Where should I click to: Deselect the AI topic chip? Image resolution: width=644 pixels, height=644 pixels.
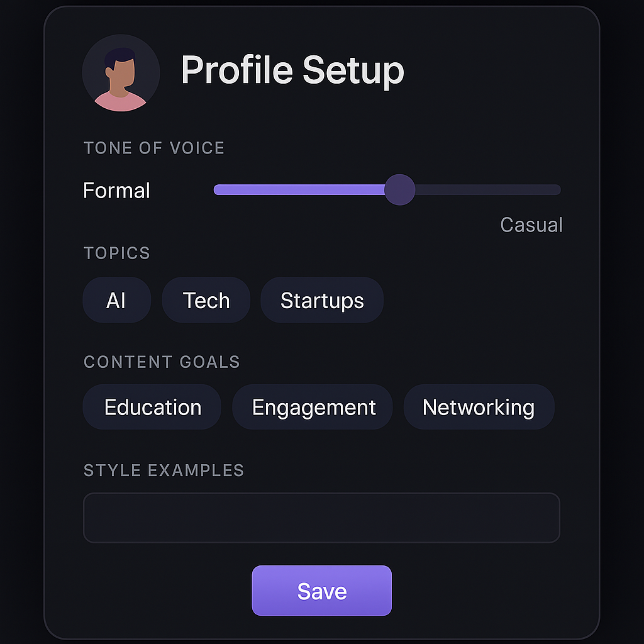click(x=116, y=300)
